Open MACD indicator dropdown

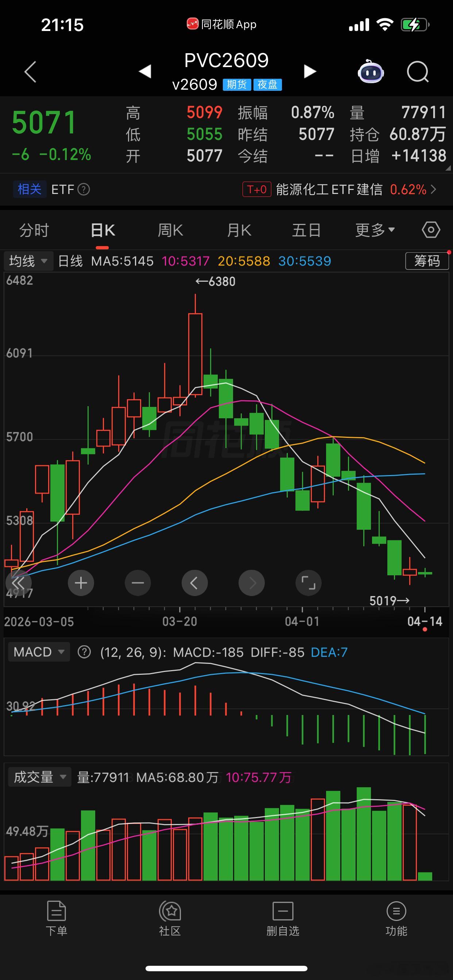pyautogui.click(x=39, y=652)
